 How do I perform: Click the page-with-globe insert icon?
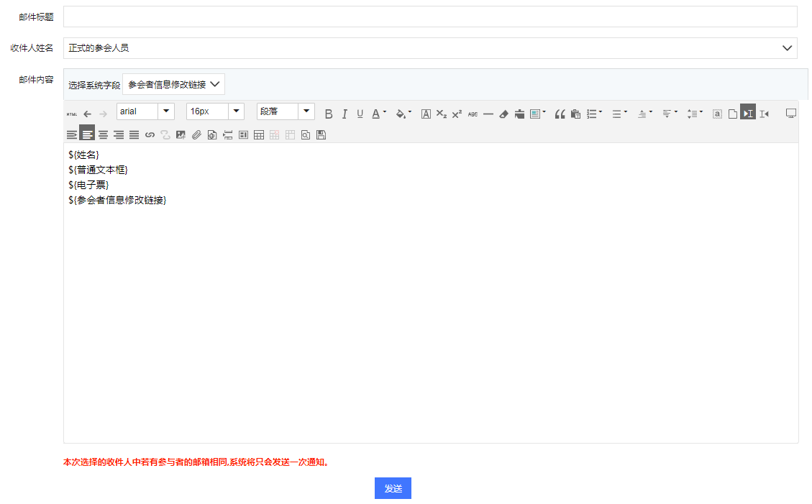(x=211, y=135)
